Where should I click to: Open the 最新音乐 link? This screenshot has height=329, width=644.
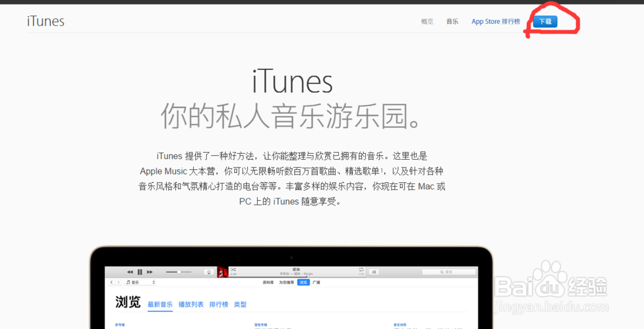(160, 305)
